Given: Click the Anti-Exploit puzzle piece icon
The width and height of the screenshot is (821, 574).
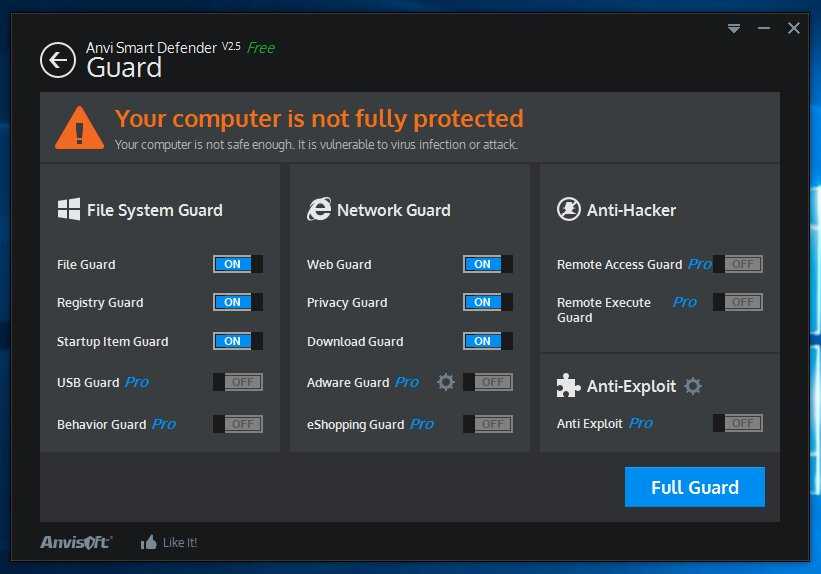Looking at the screenshot, I should [x=568, y=386].
